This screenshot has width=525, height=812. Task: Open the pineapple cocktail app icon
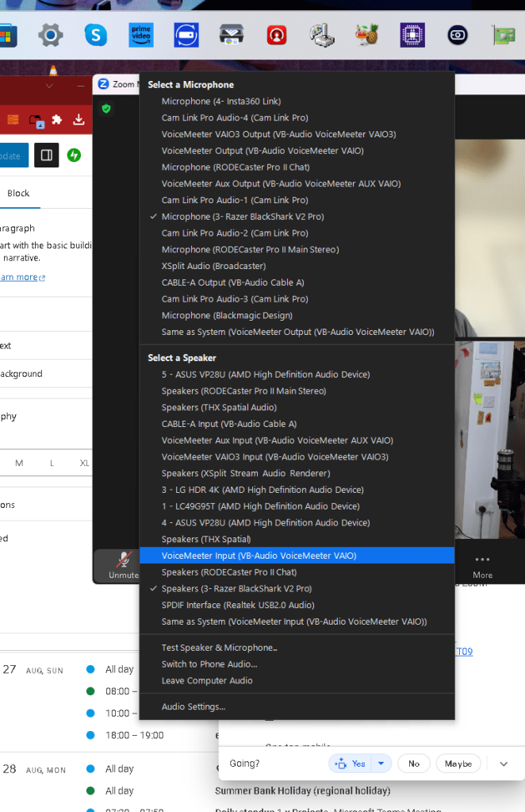tap(367, 35)
